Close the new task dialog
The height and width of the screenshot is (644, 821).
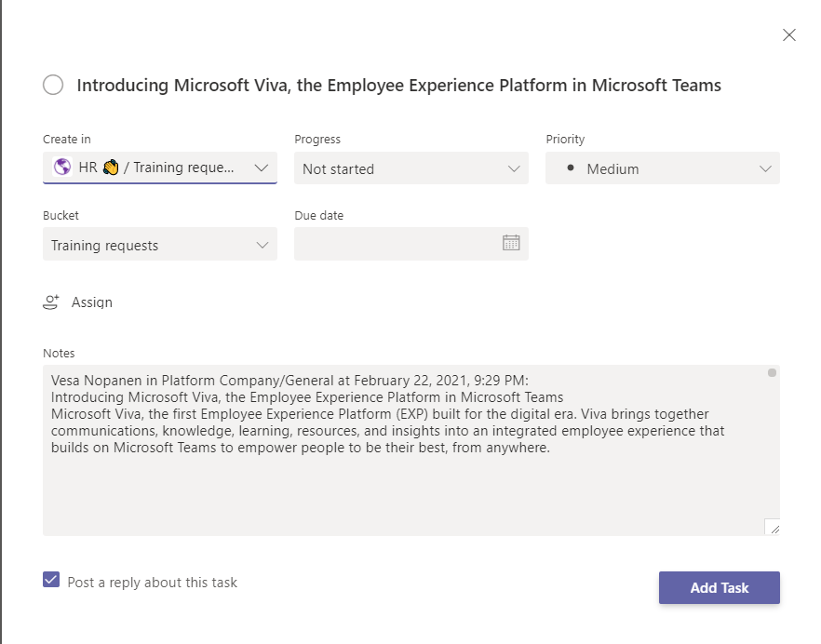(x=789, y=35)
